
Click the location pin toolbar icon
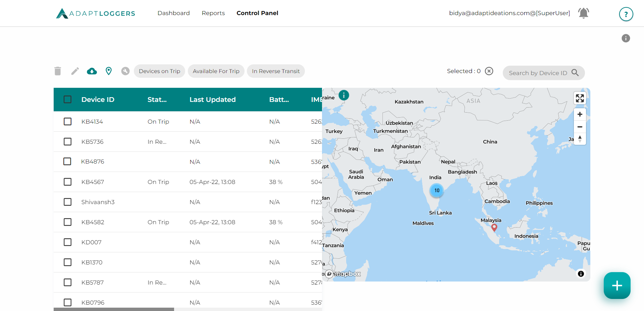click(x=109, y=71)
